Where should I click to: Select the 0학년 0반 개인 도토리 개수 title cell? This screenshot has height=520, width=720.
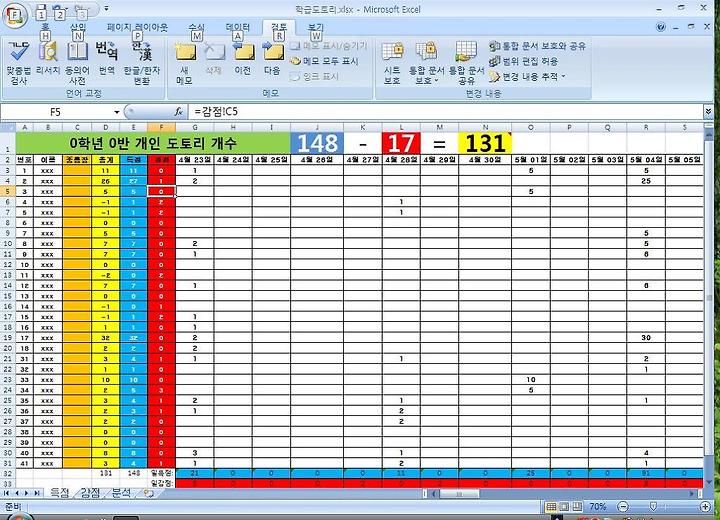pyautogui.click(x=153, y=143)
